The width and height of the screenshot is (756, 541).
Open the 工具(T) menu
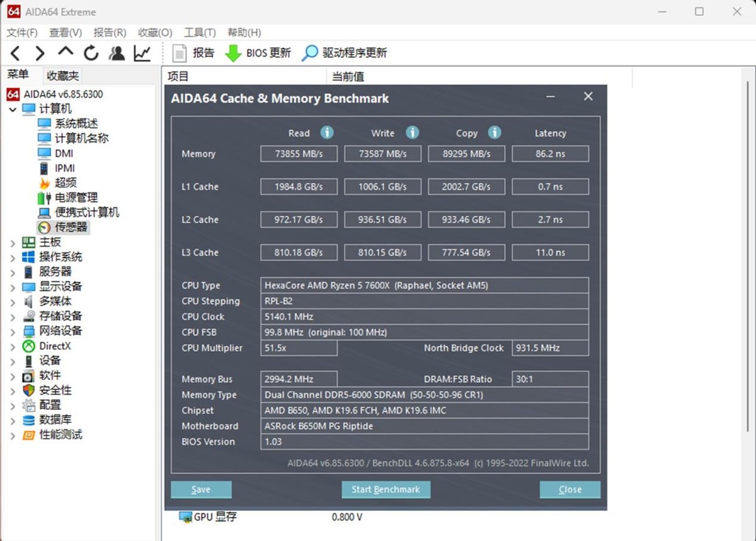[x=200, y=32]
